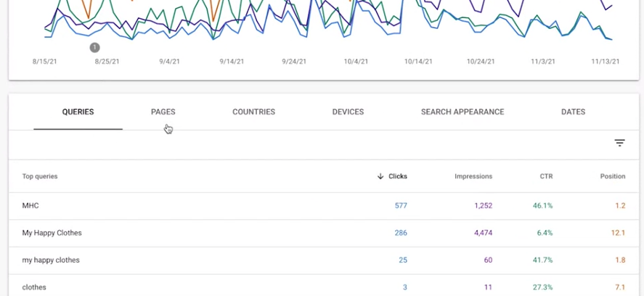Click the 6.4% CTR value

coord(545,233)
